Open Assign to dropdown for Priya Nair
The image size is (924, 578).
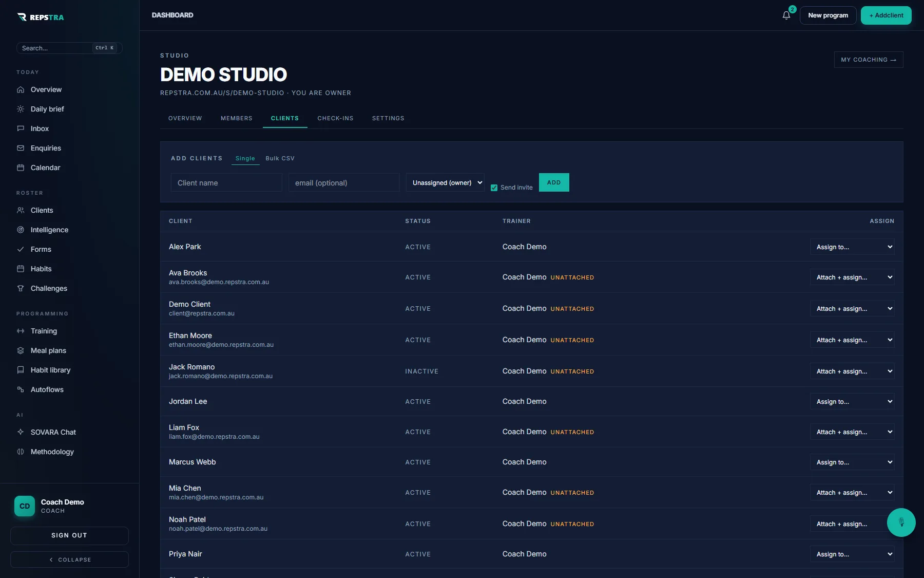click(x=852, y=554)
